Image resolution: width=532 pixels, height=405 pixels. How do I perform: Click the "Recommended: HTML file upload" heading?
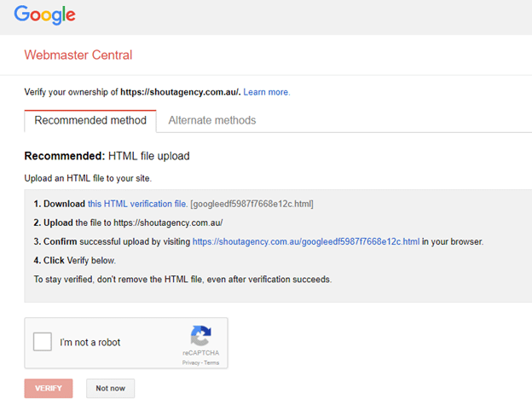[x=107, y=156]
